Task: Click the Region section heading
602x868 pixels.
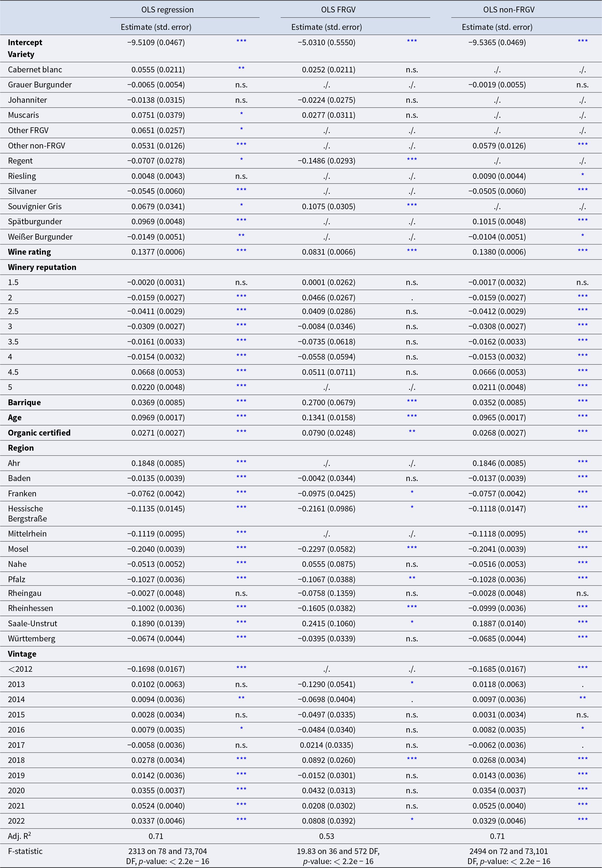Action: coord(21,448)
